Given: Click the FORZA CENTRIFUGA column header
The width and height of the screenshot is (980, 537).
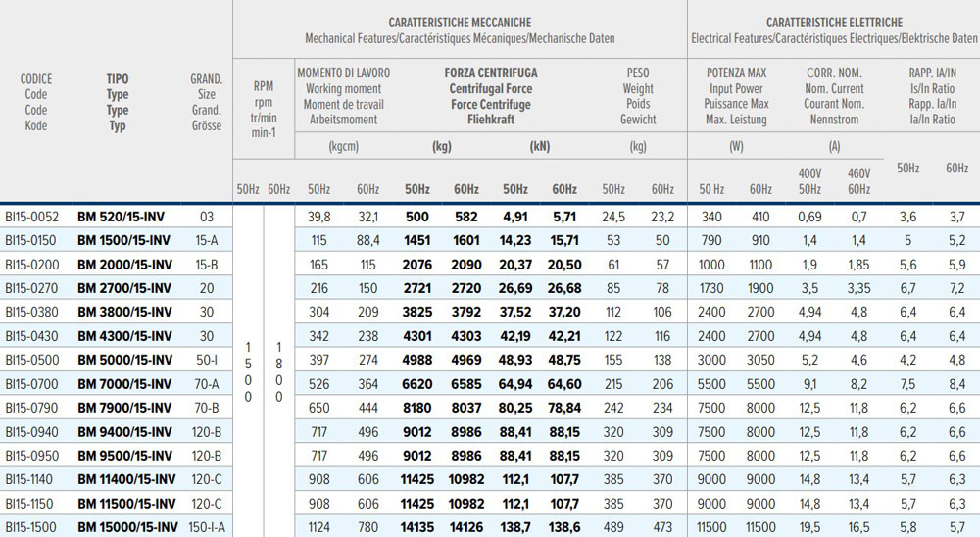Looking at the screenshot, I should [x=491, y=73].
